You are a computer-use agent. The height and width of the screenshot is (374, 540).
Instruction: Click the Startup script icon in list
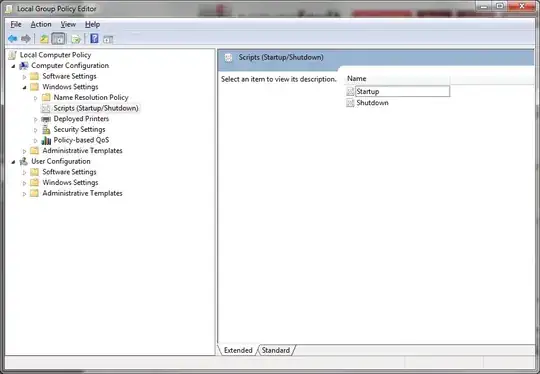(x=350, y=92)
